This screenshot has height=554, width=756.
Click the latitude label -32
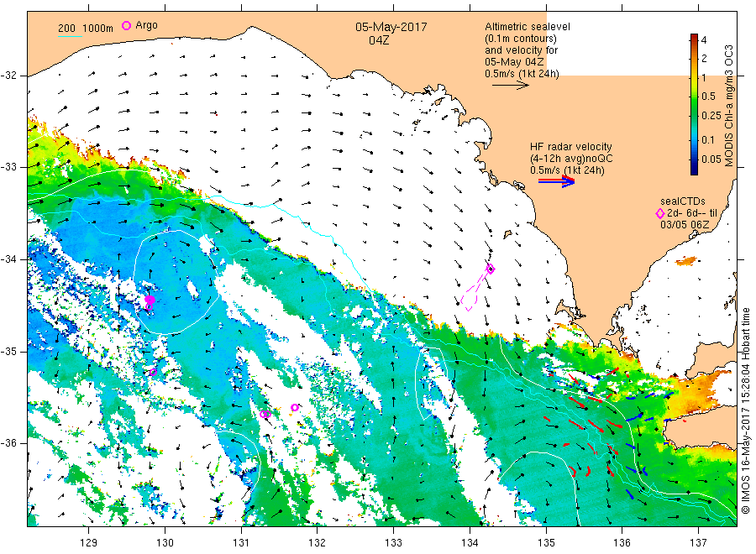(8, 76)
